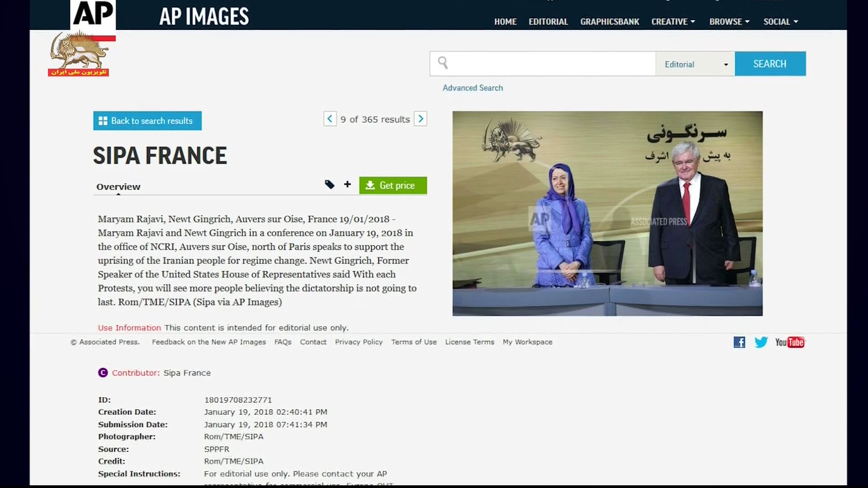
Task: Click the Use Information red label
Action: pyautogui.click(x=129, y=328)
